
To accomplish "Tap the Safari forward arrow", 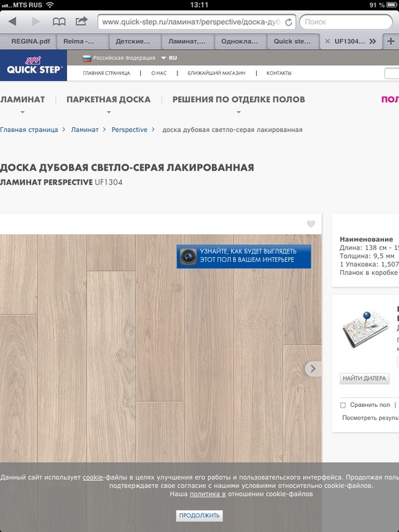I will pos(35,21).
